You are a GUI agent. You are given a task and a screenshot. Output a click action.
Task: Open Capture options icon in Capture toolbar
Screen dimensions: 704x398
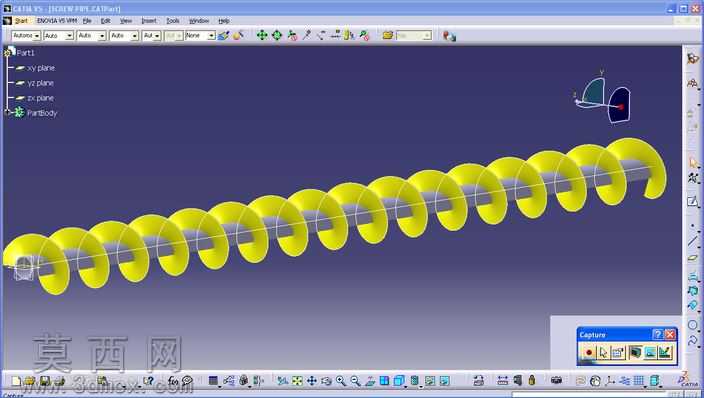pyautogui.click(x=618, y=353)
